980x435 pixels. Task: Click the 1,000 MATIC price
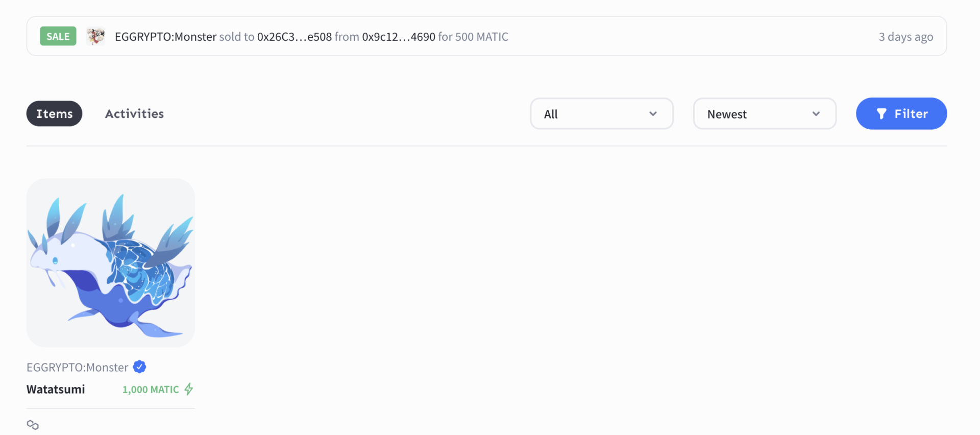151,390
